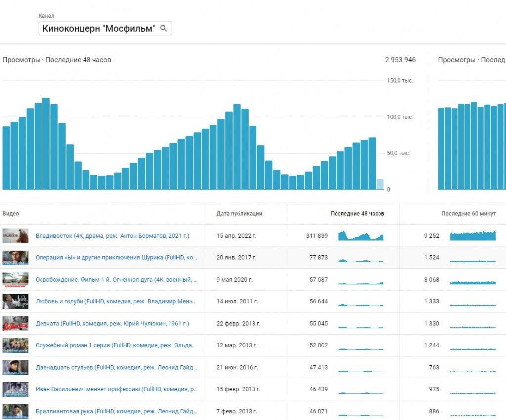The width and height of the screenshot is (506, 420).
Task: Click the Освобождение video thumbnail
Action: click(x=15, y=280)
